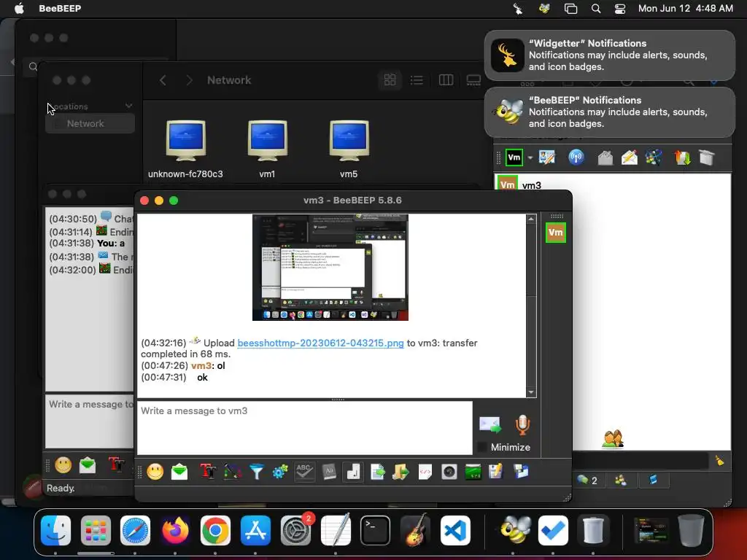Click the orange Vm avatar in chat side panel
Image resolution: width=747 pixels, height=560 pixels.
(x=555, y=233)
